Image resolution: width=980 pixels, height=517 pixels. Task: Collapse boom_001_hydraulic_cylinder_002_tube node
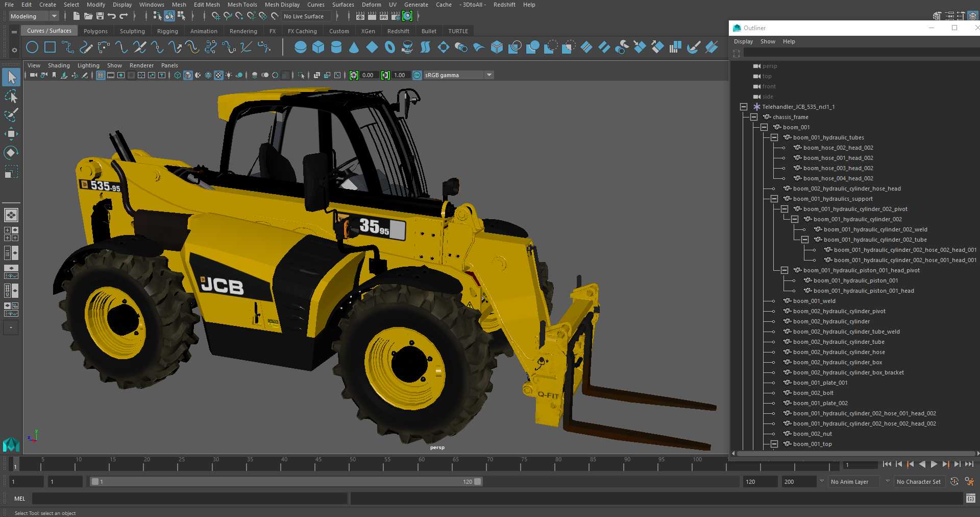point(805,240)
